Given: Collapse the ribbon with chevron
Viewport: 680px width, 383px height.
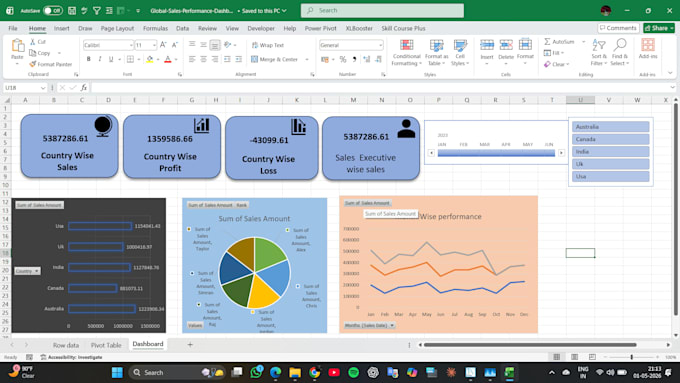Looking at the screenshot, I should 670,73.
